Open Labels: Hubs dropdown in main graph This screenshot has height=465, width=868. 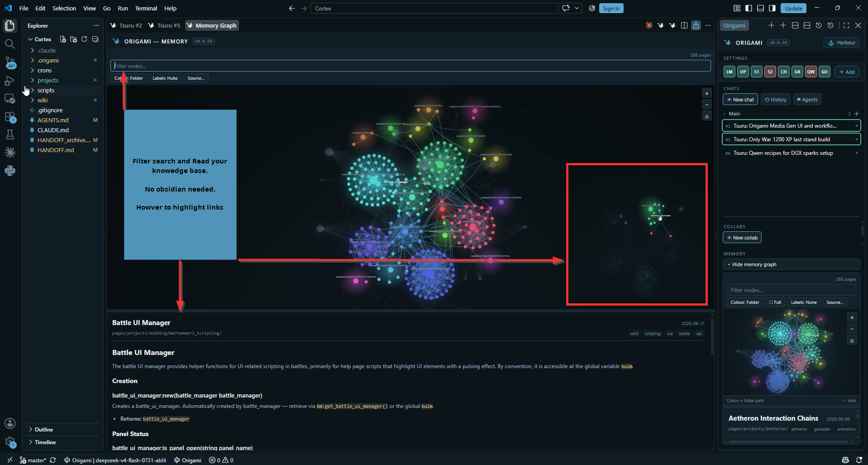pos(165,78)
